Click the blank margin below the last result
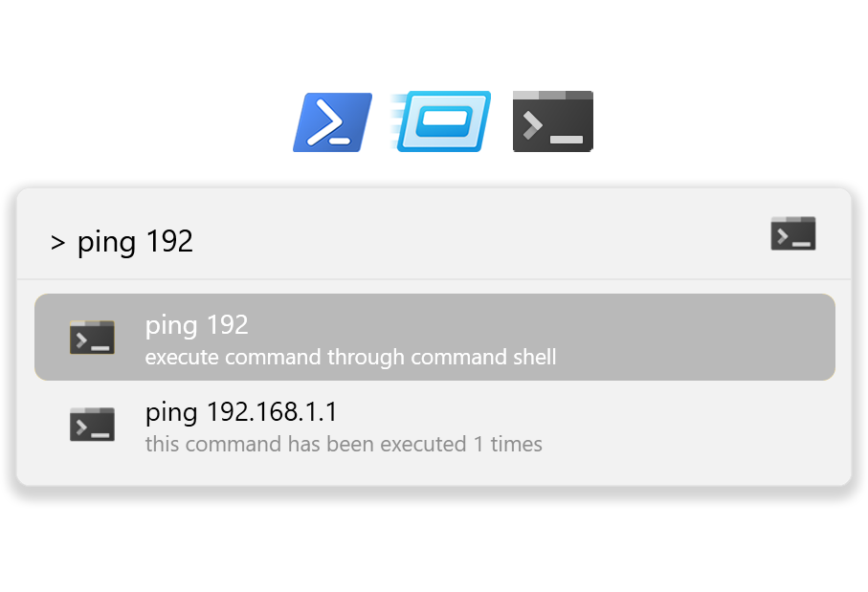Viewport: 868px width, 592px height. (434, 473)
